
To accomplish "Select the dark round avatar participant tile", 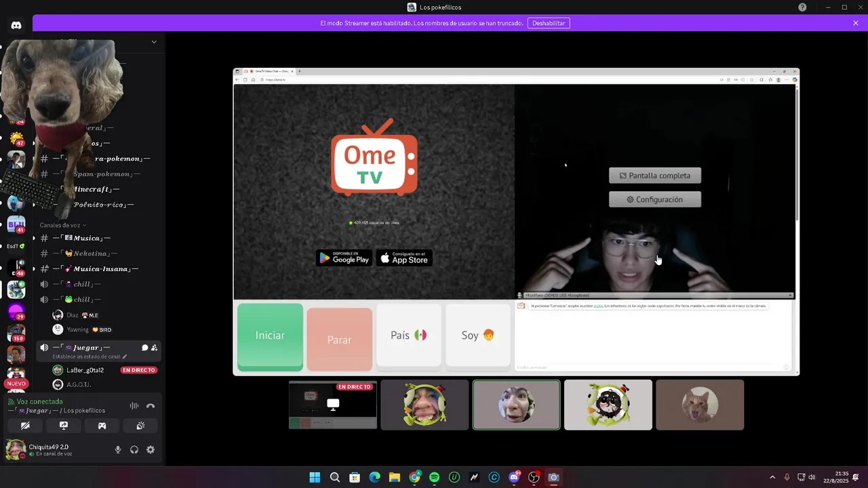I will click(x=608, y=405).
